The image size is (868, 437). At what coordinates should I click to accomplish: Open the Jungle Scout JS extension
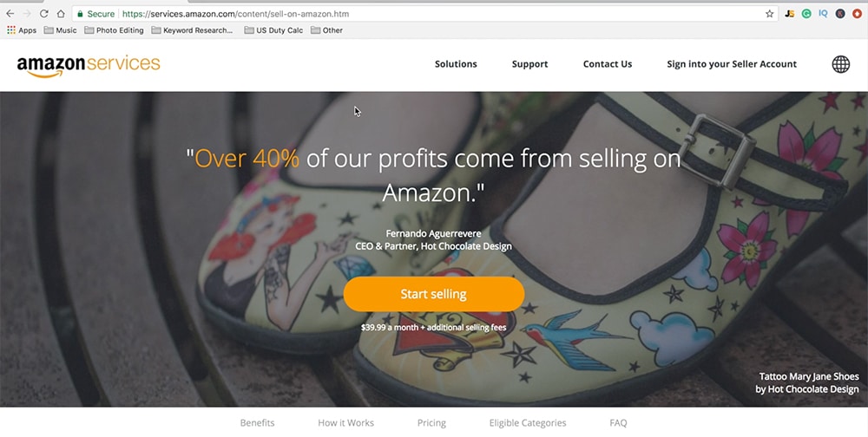789,14
